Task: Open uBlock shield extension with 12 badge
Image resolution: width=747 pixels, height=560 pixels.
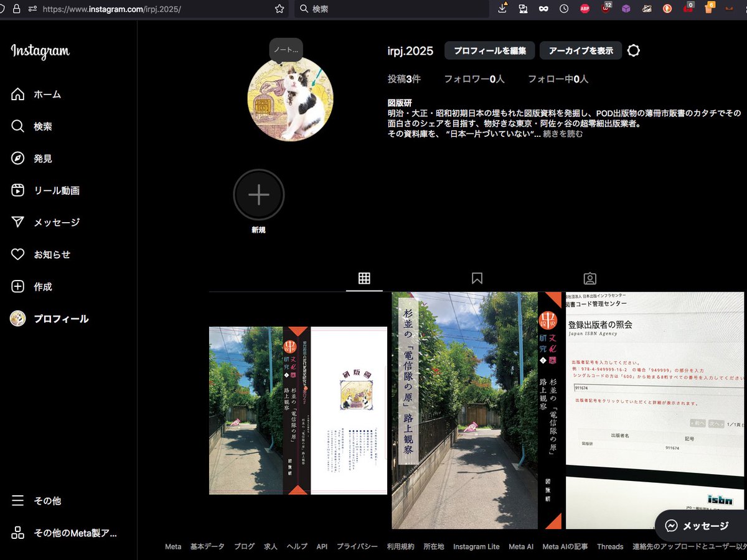Action: 606,8
